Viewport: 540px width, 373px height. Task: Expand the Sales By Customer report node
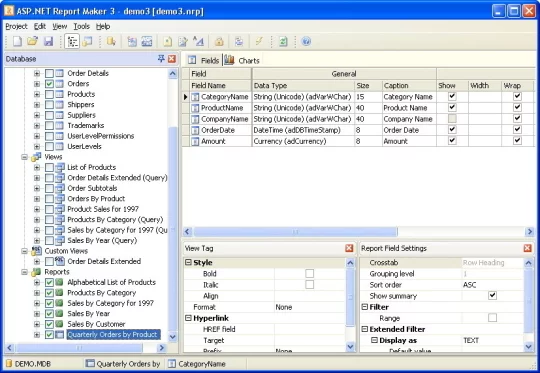37,324
